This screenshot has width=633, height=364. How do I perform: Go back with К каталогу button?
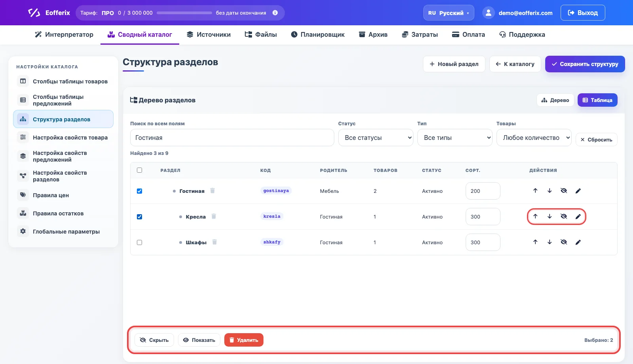coord(515,64)
